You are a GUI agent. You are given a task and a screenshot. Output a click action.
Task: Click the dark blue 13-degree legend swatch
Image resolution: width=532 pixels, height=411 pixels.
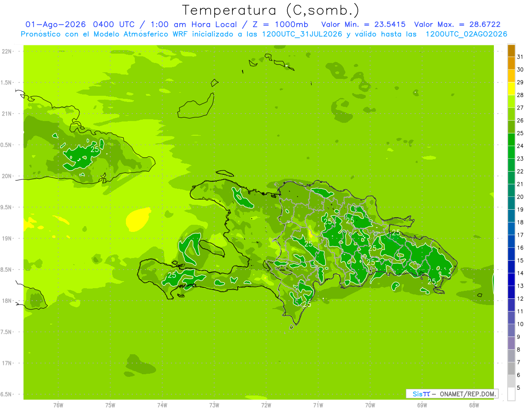coord(511,280)
